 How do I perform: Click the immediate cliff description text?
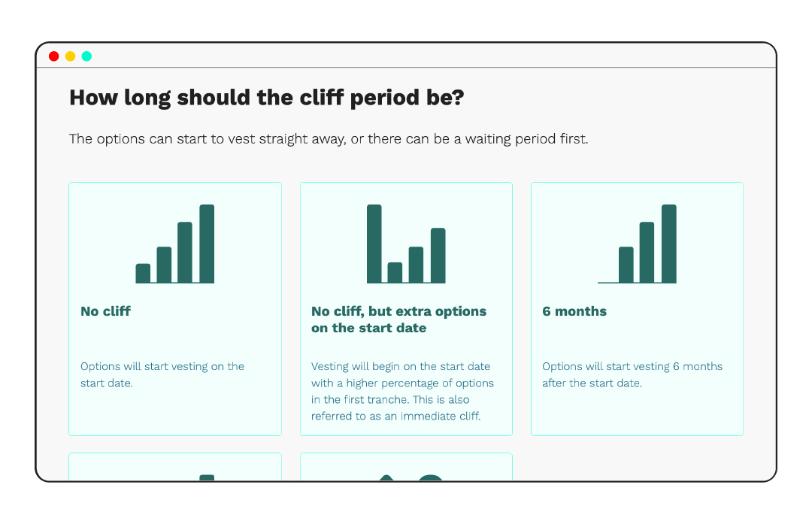402,391
